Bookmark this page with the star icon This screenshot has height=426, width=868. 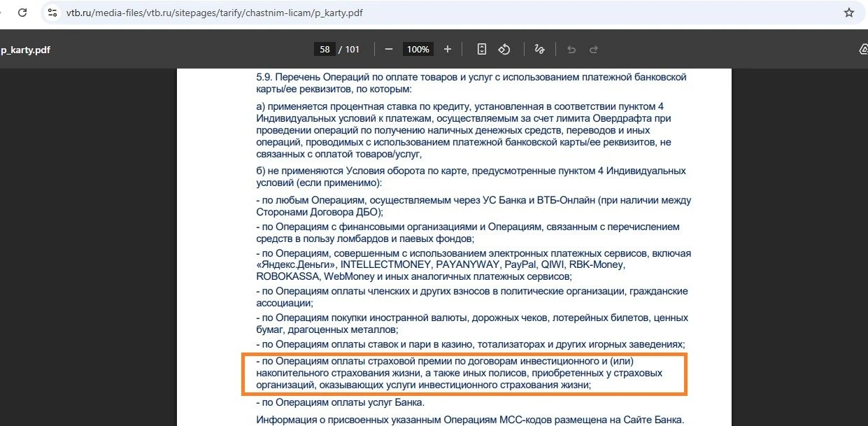pyautogui.click(x=849, y=13)
